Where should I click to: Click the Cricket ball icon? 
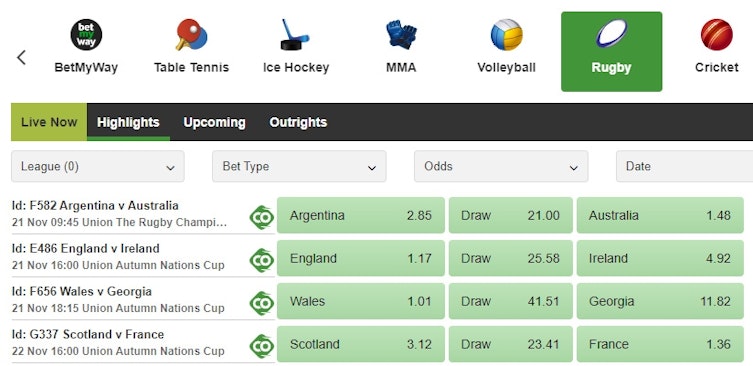pyautogui.click(x=717, y=35)
